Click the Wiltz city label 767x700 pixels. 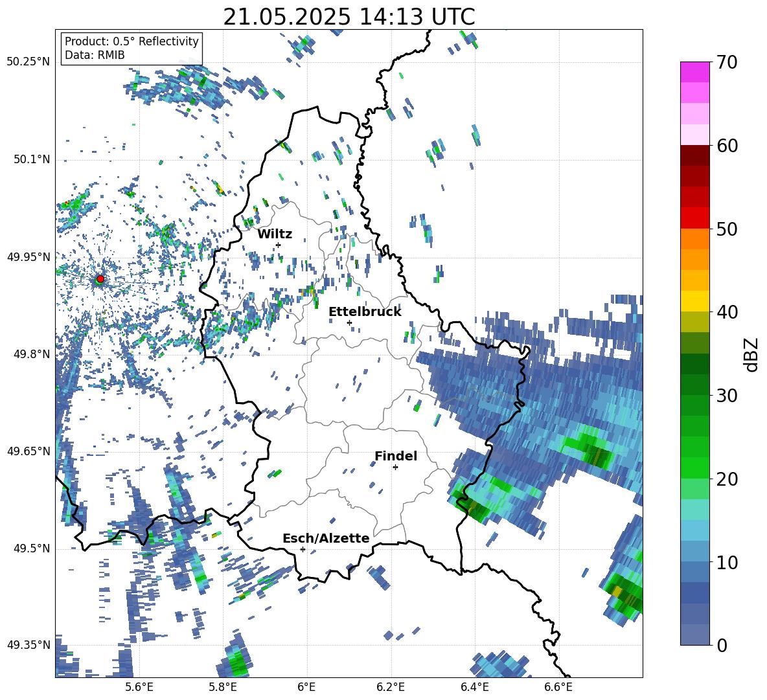[275, 234]
